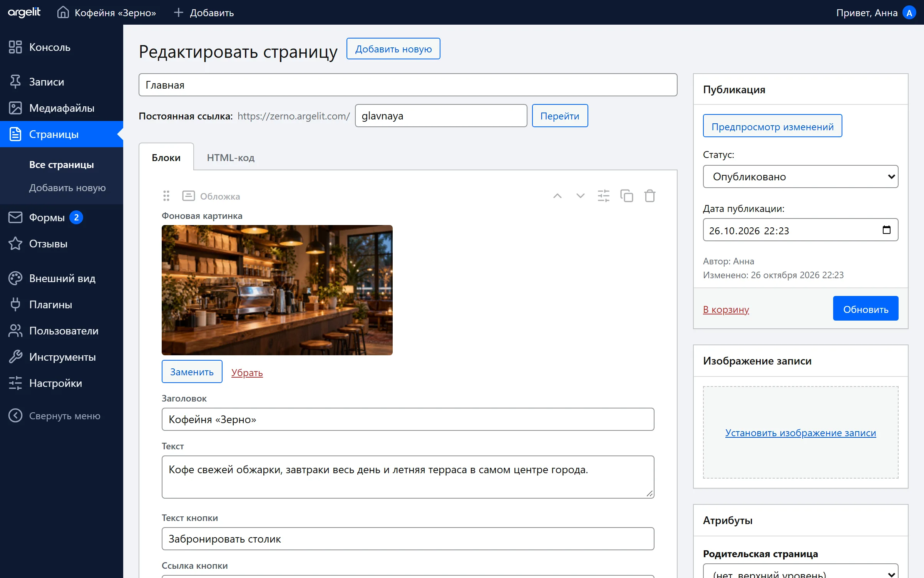
Task: Collapse the menu with Свернуть меню
Action: 54,415
